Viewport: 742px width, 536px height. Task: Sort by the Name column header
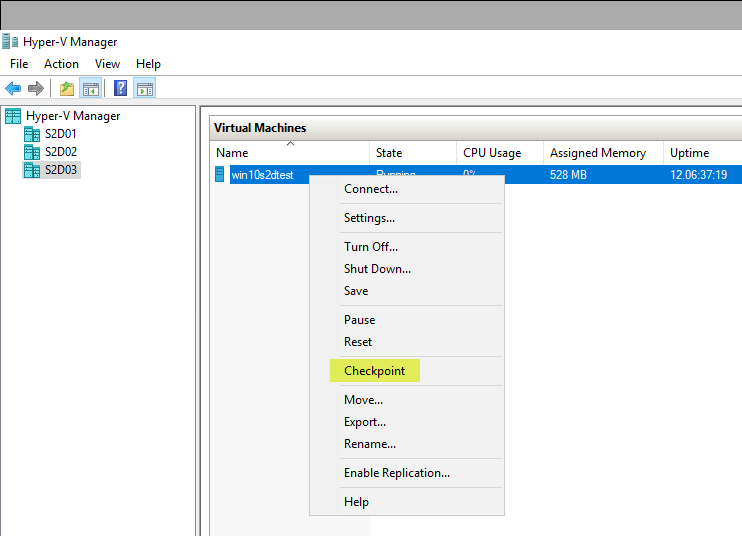click(290, 153)
